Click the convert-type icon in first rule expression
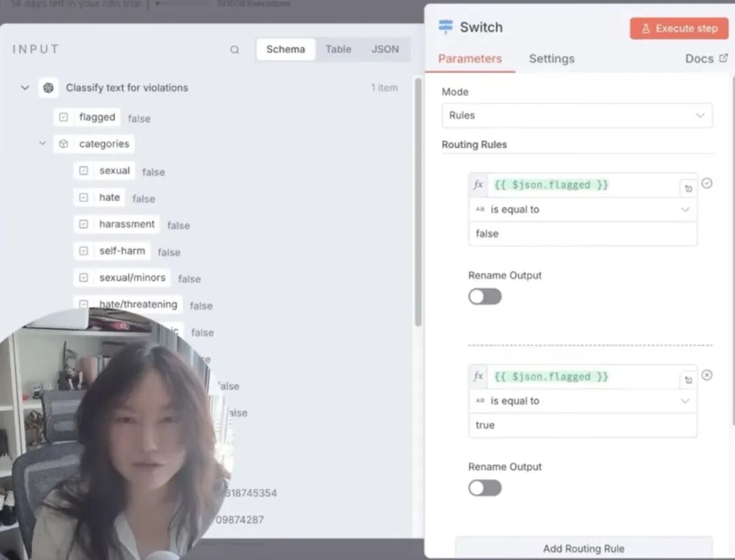Screen dimensions: 735x560 coord(688,188)
